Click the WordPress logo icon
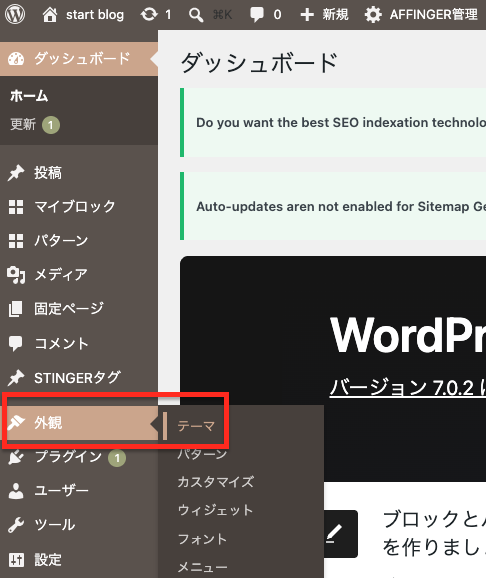This screenshot has width=486, height=578. (15, 14)
